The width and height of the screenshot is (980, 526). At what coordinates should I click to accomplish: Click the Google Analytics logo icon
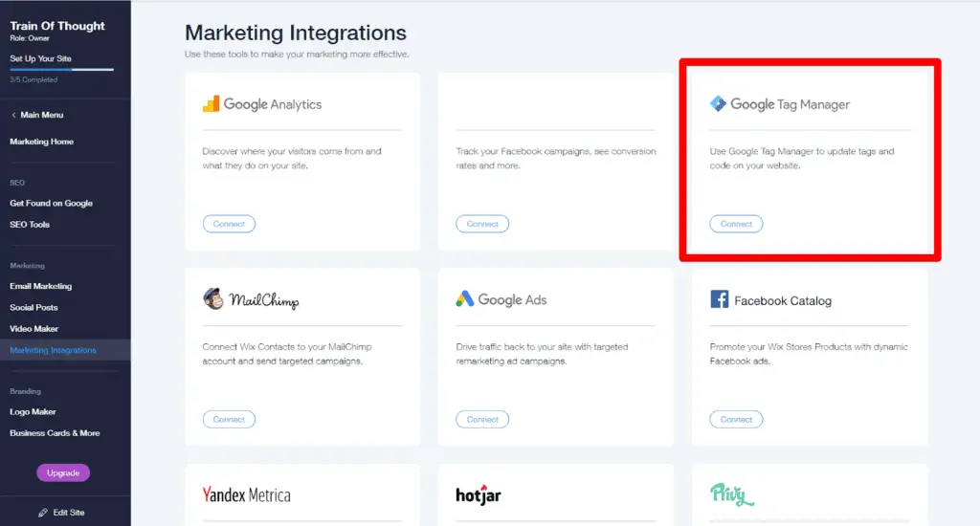(x=212, y=103)
